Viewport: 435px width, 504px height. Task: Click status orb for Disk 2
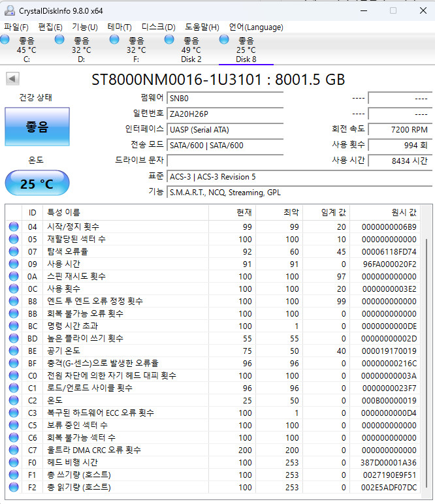[x=169, y=40]
